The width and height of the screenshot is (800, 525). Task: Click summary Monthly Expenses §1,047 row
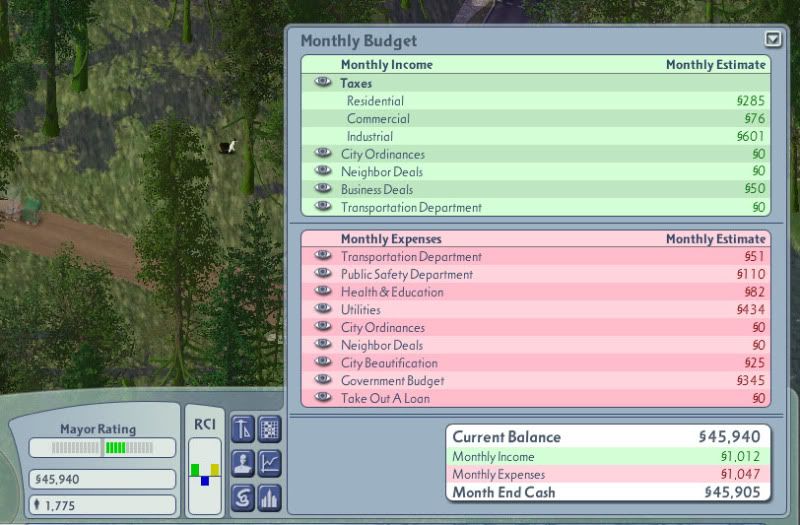[608, 474]
